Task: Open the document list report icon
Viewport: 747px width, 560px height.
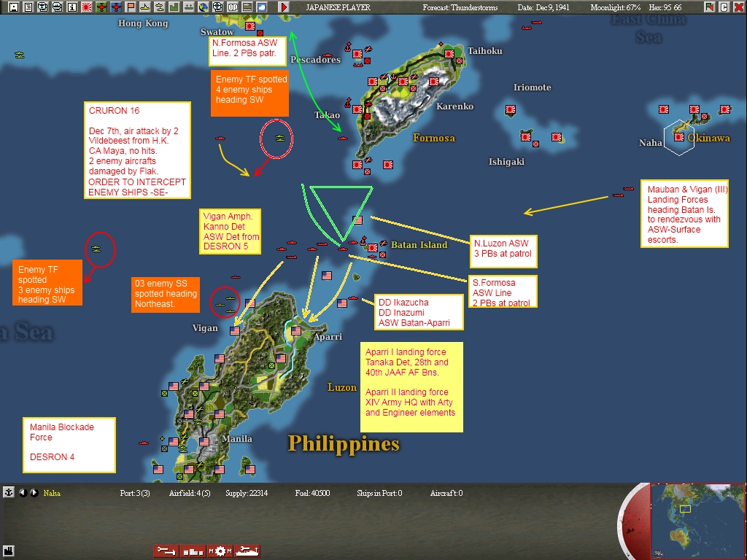Action: pyautogui.click(x=28, y=7)
